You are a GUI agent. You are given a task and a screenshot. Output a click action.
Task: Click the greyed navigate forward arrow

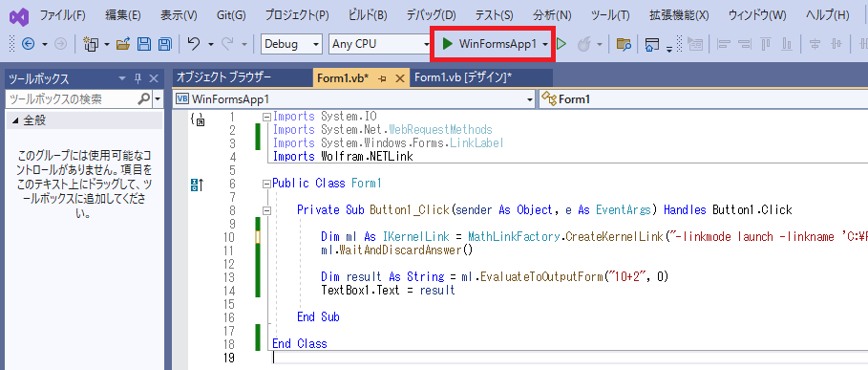coord(61,44)
